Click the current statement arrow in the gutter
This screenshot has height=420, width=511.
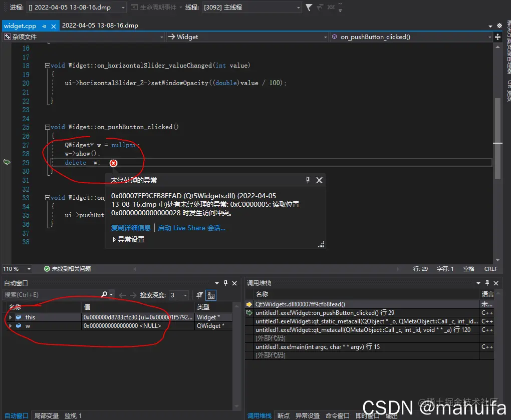[x=7, y=162]
